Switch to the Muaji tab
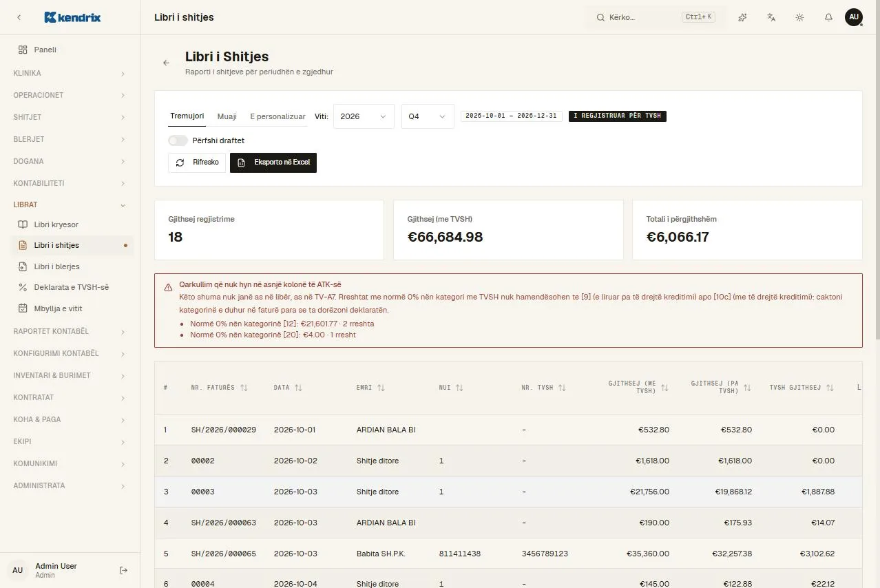Image resolution: width=880 pixels, height=588 pixels. pos(227,116)
